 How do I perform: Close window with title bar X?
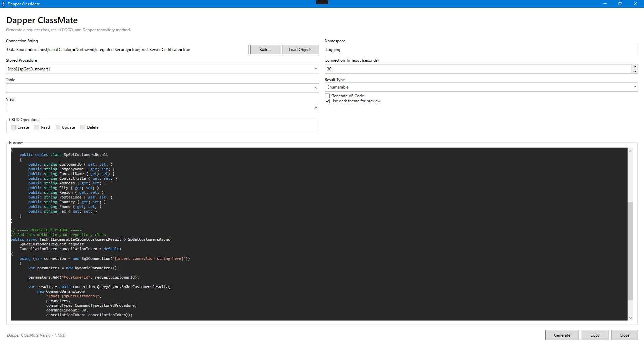point(636,4)
